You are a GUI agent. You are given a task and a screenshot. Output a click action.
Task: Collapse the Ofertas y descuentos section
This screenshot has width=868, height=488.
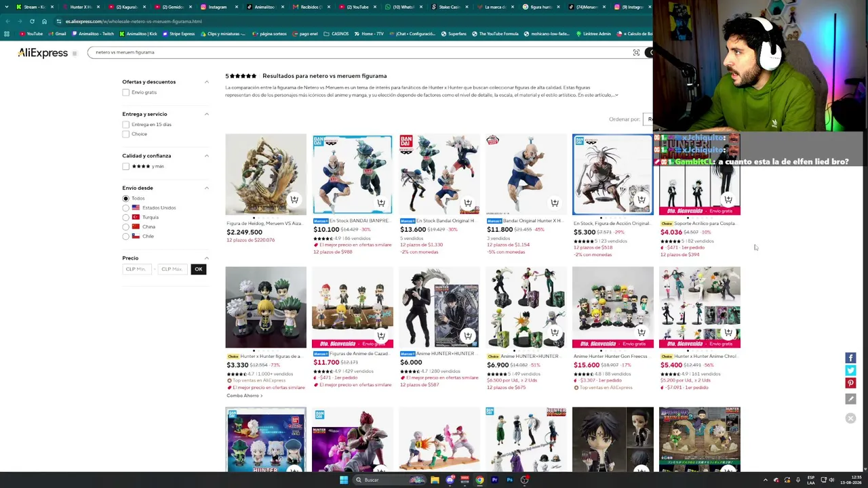pyautogui.click(x=207, y=82)
